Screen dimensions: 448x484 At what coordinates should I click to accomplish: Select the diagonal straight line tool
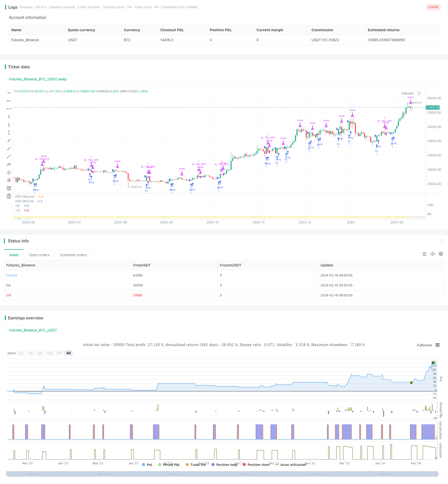tap(9, 141)
